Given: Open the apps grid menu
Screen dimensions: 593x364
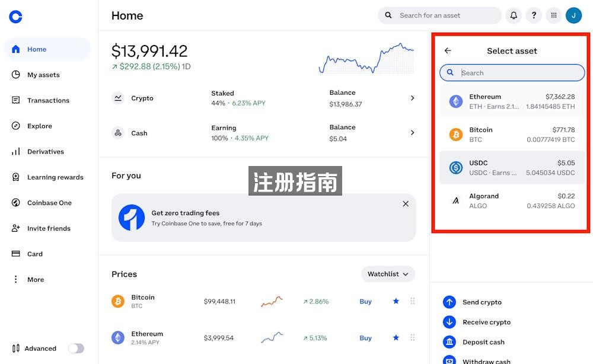Looking at the screenshot, I should pyautogui.click(x=554, y=15).
